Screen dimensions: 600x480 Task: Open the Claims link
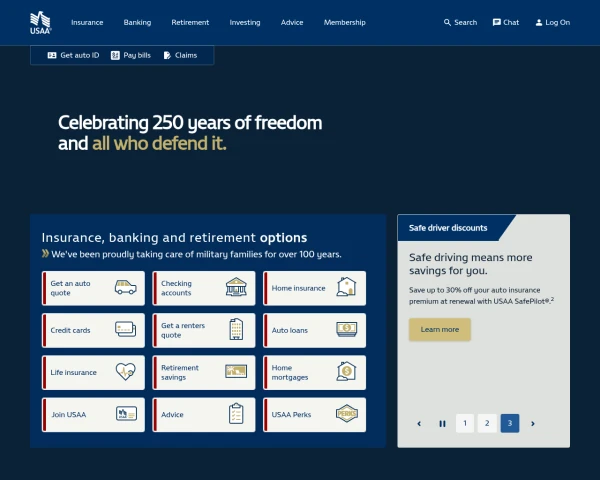pos(186,56)
